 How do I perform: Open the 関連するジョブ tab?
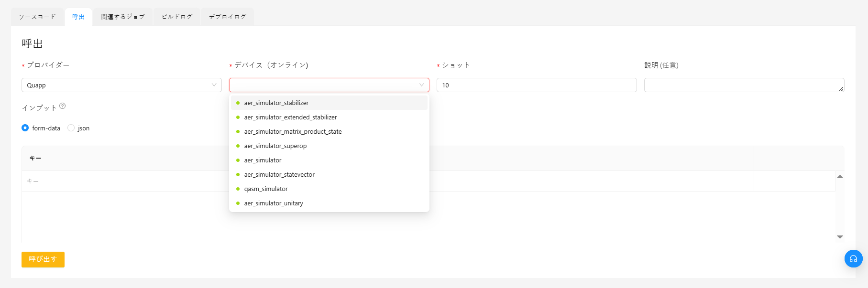coord(122,17)
